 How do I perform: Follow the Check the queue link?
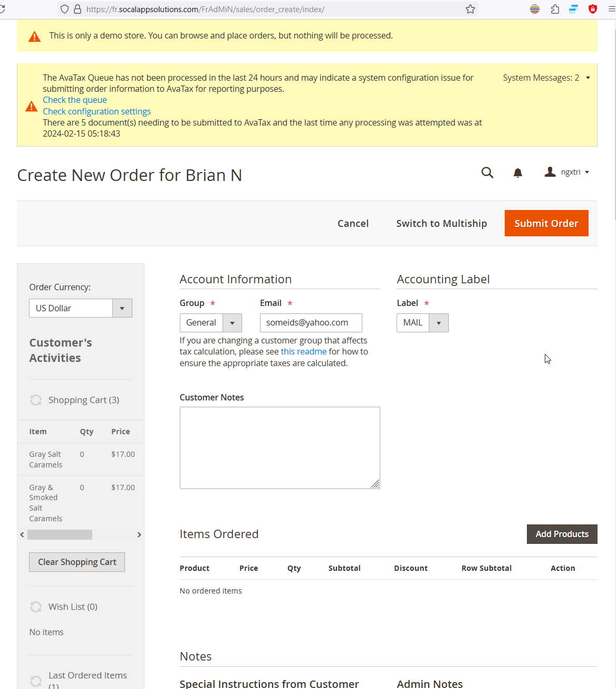(x=75, y=100)
